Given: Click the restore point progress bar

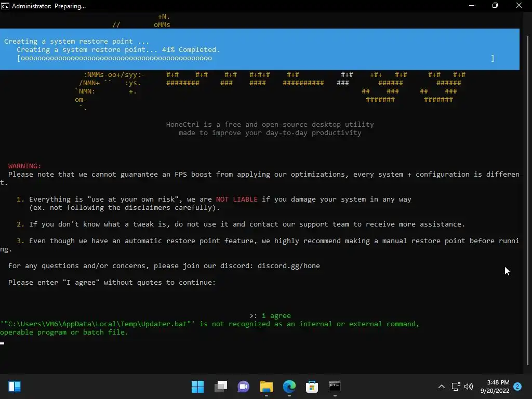Looking at the screenshot, I should [x=256, y=58].
